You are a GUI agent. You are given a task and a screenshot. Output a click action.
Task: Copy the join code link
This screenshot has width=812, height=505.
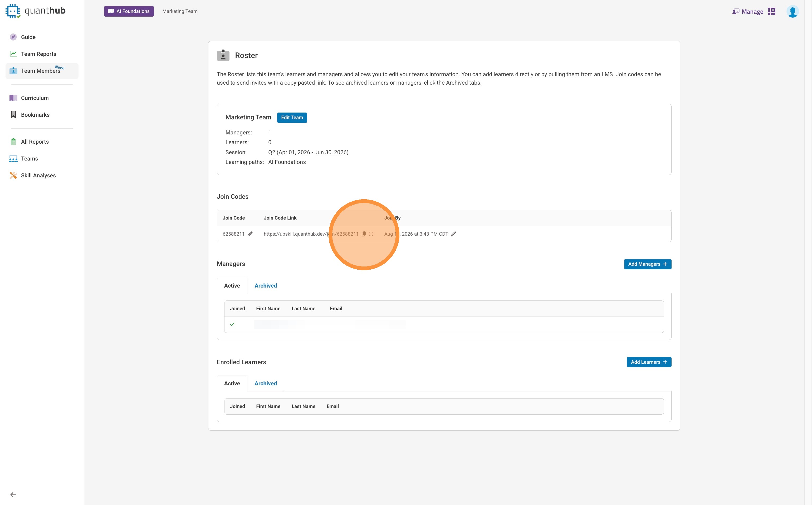click(364, 234)
